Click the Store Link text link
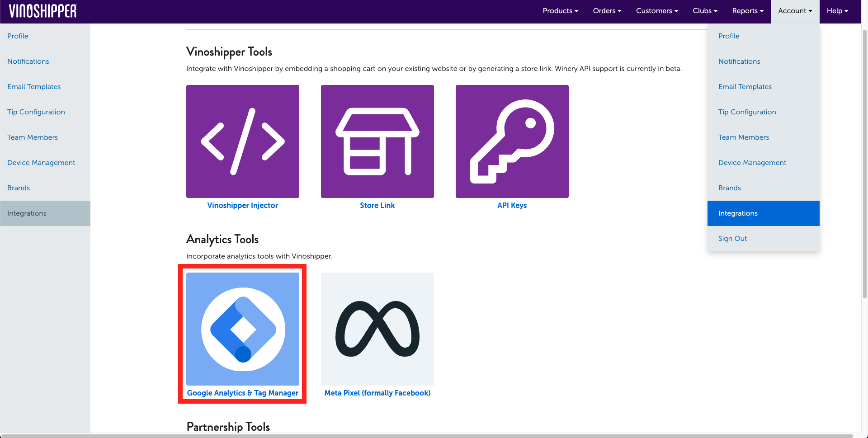 pyautogui.click(x=377, y=205)
